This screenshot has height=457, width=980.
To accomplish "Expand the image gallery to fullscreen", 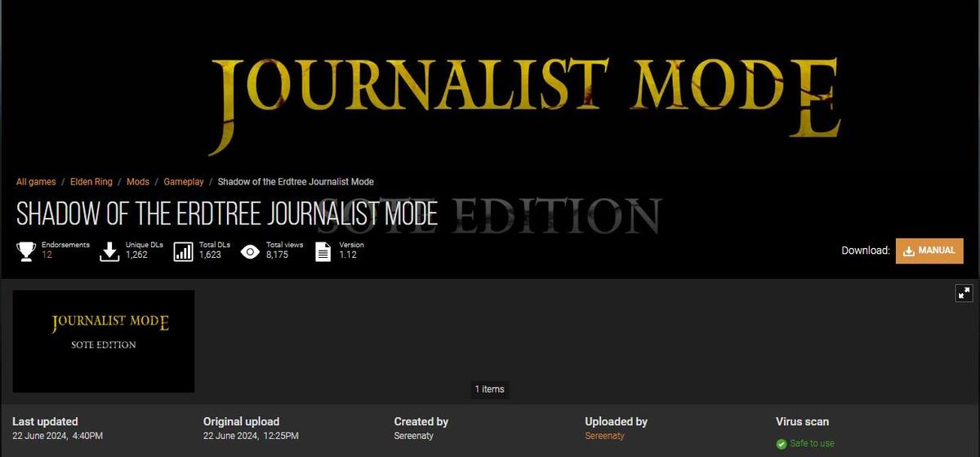I will [x=964, y=293].
